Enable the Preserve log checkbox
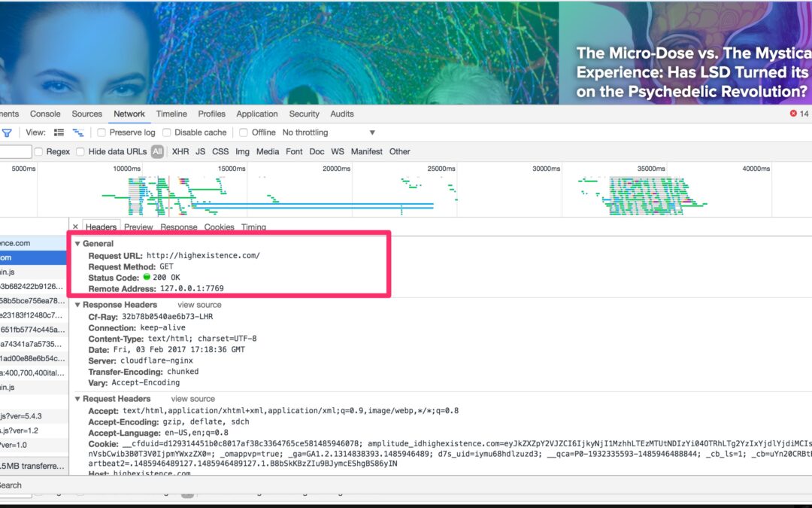812x508 pixels. pyautogui.click(x=101, y=132)
